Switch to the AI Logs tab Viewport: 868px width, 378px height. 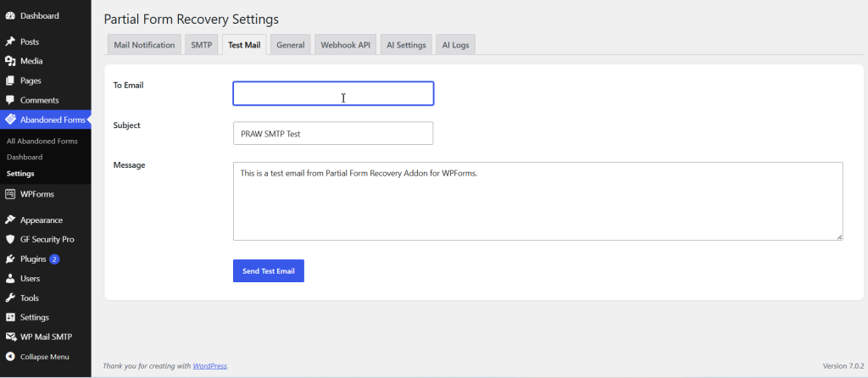coord(455,45)
